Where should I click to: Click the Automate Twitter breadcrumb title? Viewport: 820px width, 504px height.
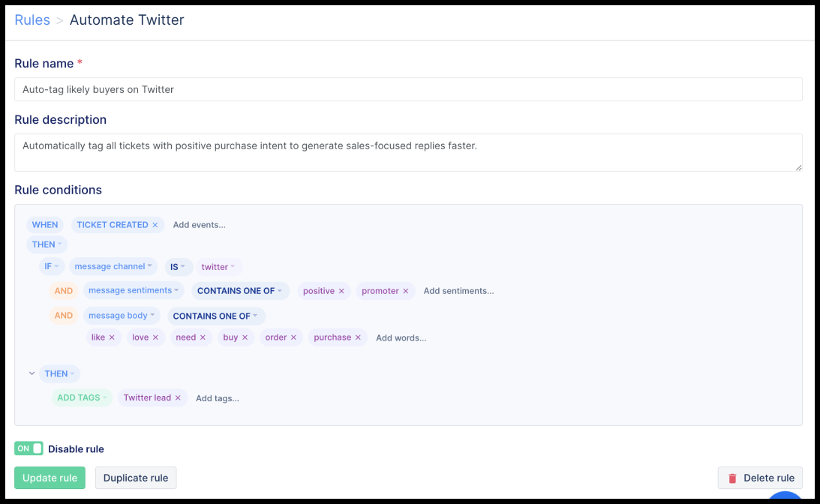(127, 19)
